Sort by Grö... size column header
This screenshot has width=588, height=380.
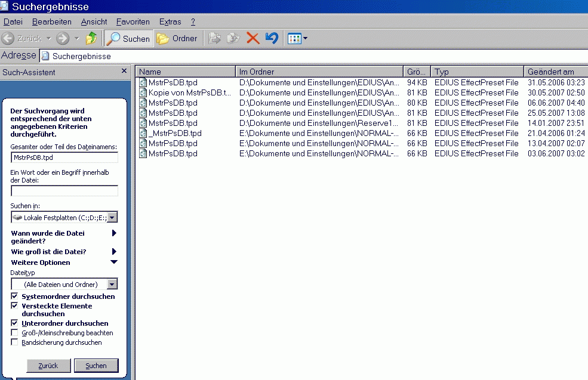coord(417,72)
